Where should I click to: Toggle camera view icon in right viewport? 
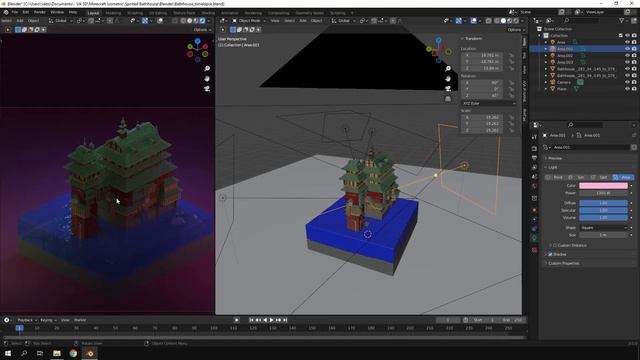click(x=448, y=89)
